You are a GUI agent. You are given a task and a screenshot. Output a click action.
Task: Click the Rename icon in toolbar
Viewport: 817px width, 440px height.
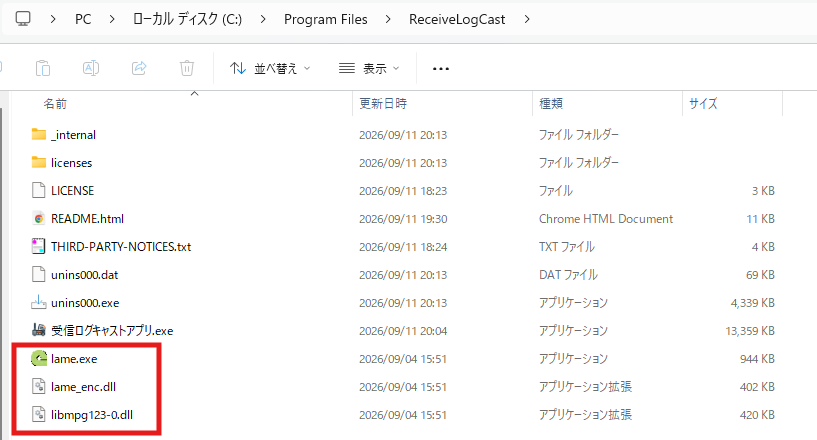pyautogui.click(x=91, y=68)
